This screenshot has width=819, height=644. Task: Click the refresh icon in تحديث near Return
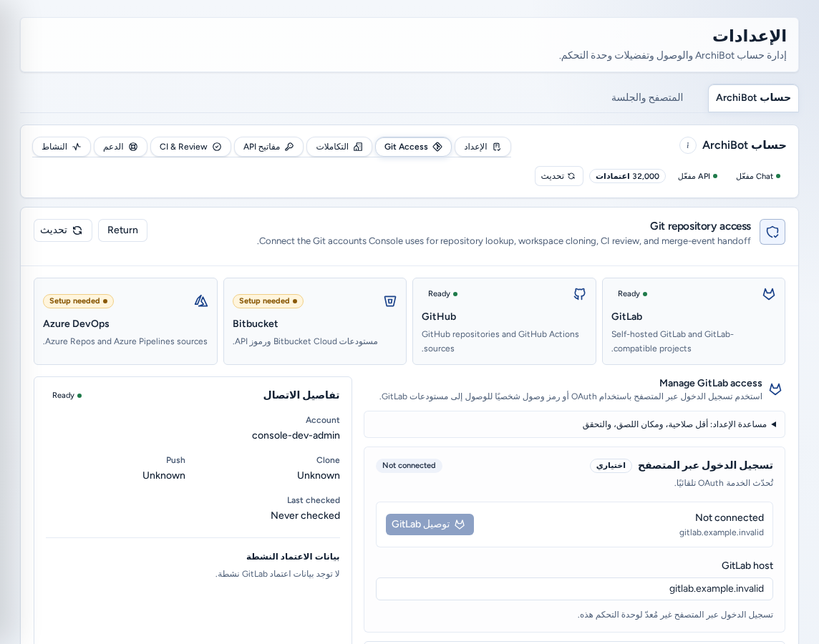point(77,230)
